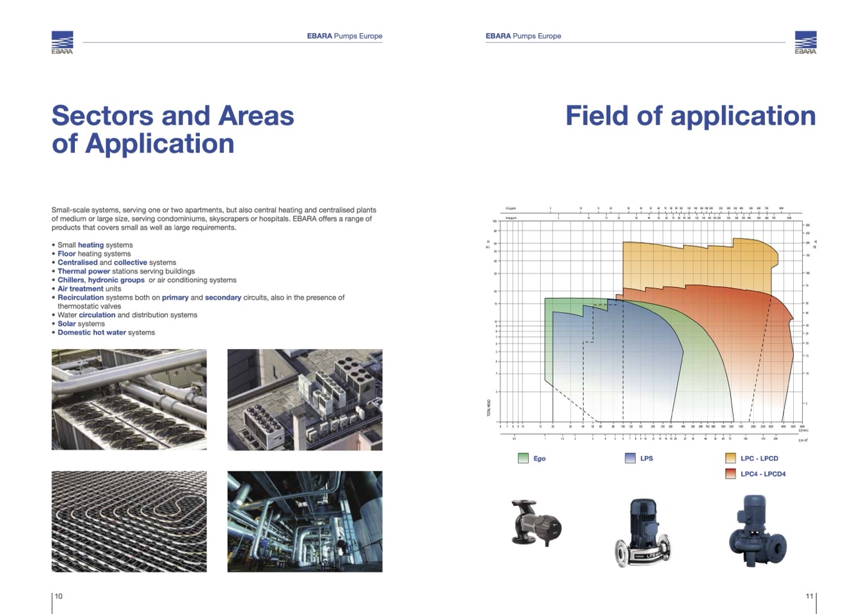Click the "Field of application" heading
Viewport: 868px width, 614px height.
coord(690,116)
